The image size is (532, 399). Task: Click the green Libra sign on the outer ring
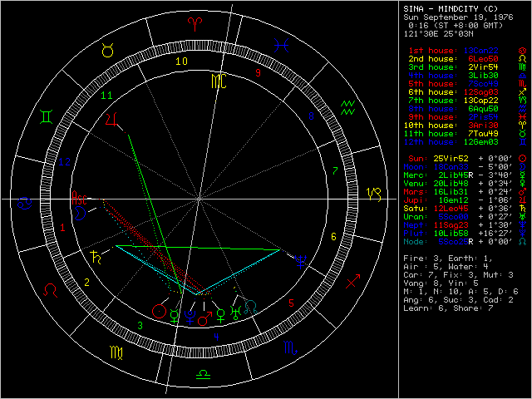[200, 377]
